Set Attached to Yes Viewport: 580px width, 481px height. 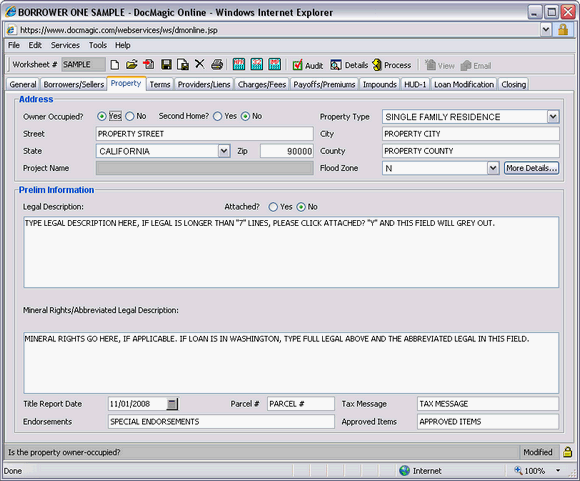tap(273, 207)
